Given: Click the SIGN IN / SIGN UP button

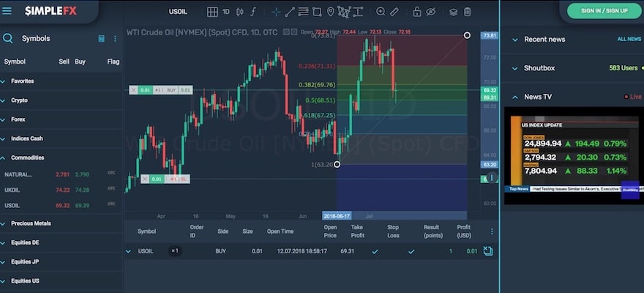Looking at the screenshot, I should tap(604, 11).
